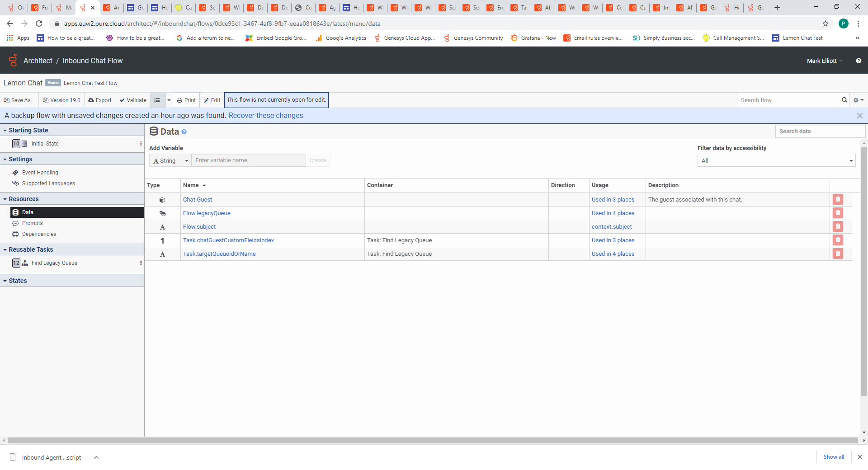Open the help icon beside Data heading

point(184,132)
